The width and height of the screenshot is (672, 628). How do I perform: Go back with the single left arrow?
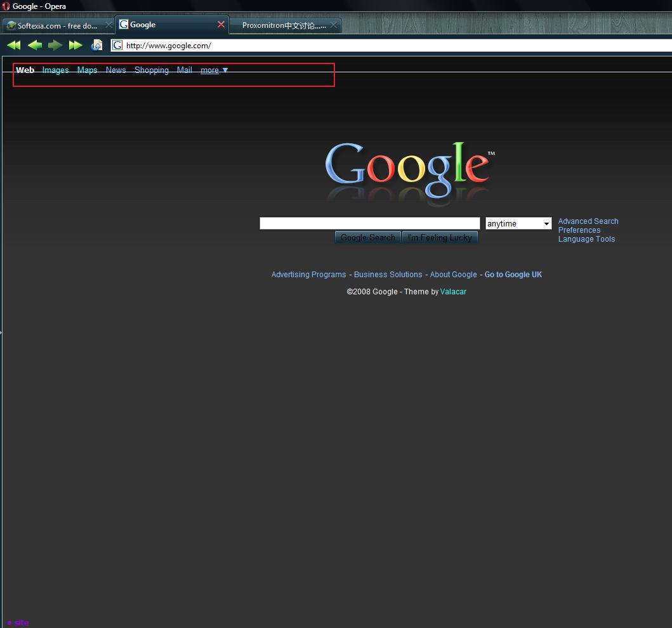(x=35, y=45)
